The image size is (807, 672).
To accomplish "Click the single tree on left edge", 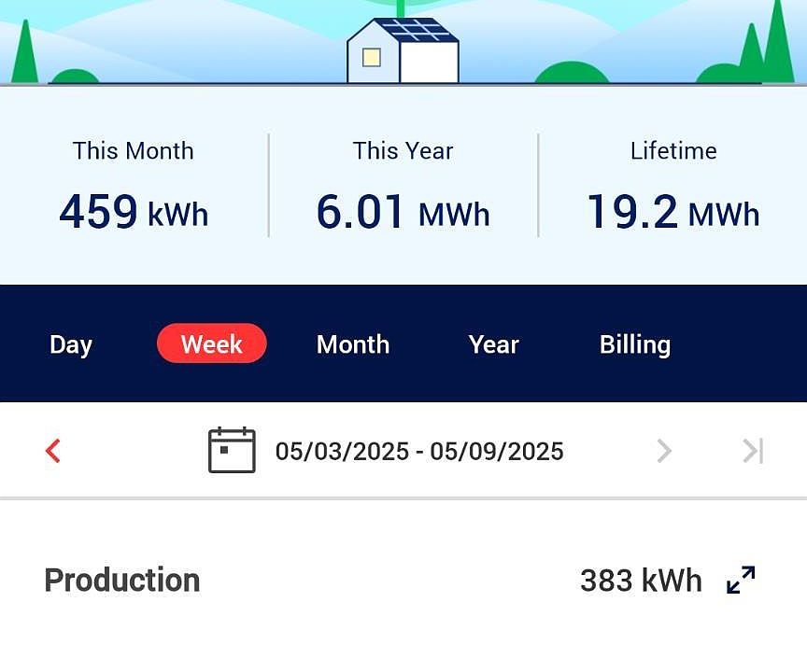I will (25, 56).
